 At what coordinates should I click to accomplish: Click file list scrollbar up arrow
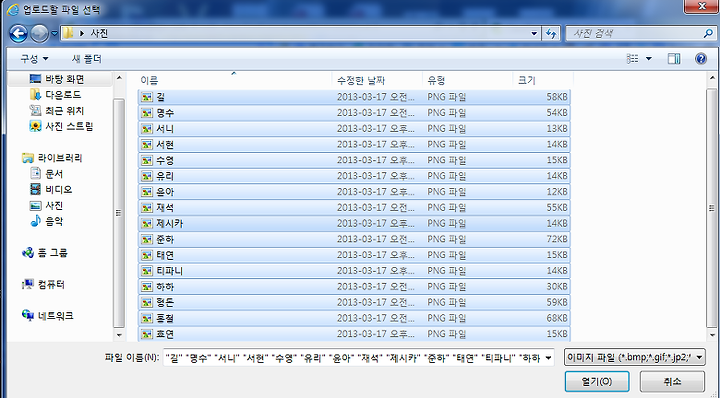[712, 78]
